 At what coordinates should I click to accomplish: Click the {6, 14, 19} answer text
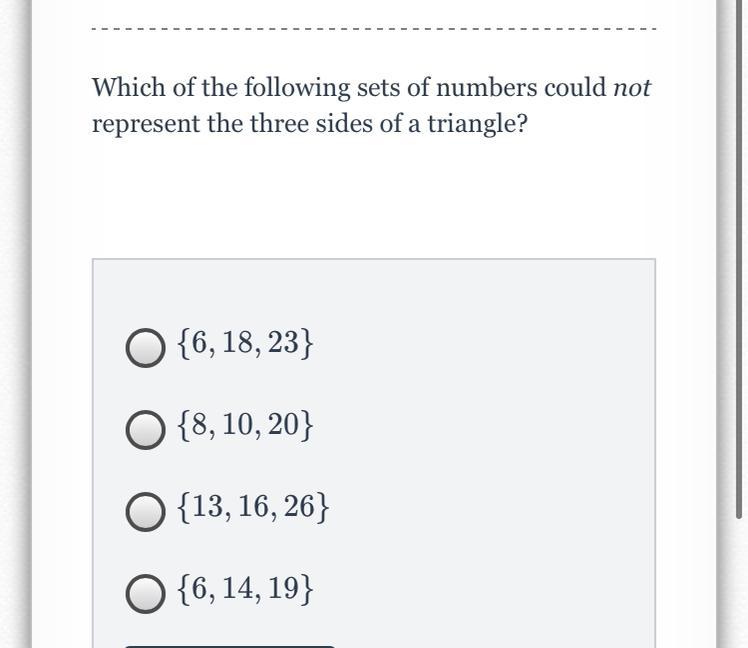tap(245, 588)
